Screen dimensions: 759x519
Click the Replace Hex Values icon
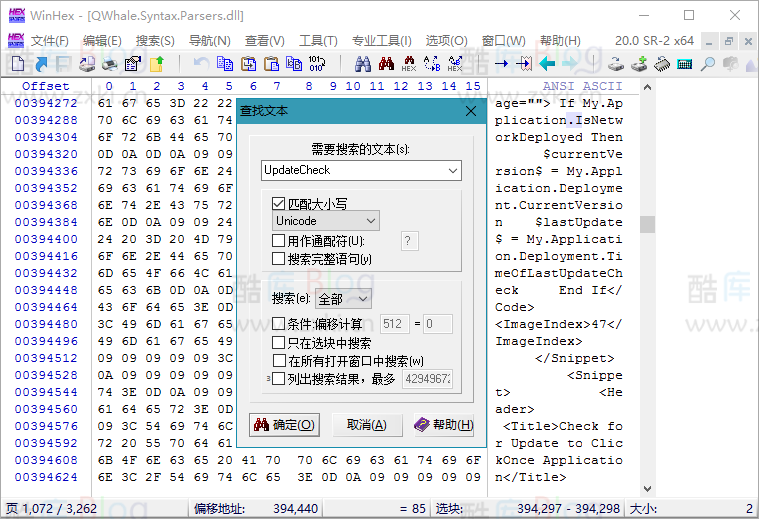click(x=455, y=63)
